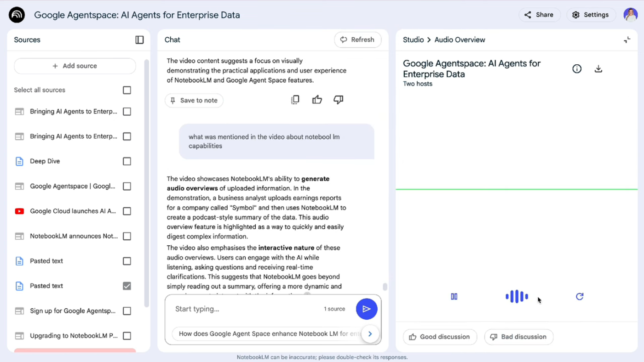Copy response with the copy icon
Image resolution: width=644 pixels, height=362 pixels.
(295, 100)
